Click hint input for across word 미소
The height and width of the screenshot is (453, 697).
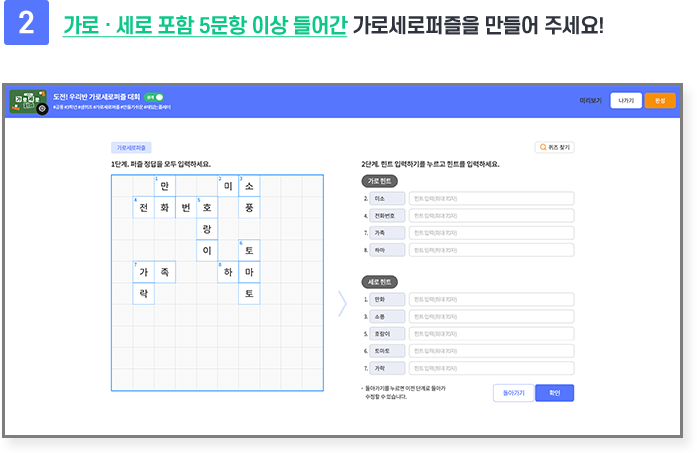(491, 198)
